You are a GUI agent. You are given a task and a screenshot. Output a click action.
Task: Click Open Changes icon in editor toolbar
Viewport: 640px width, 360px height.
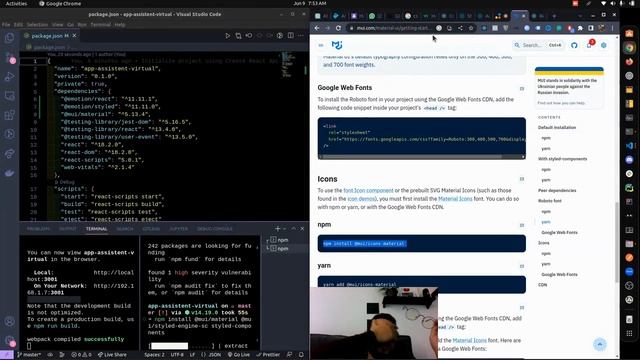pyautogui.click(x=238, y=36)
